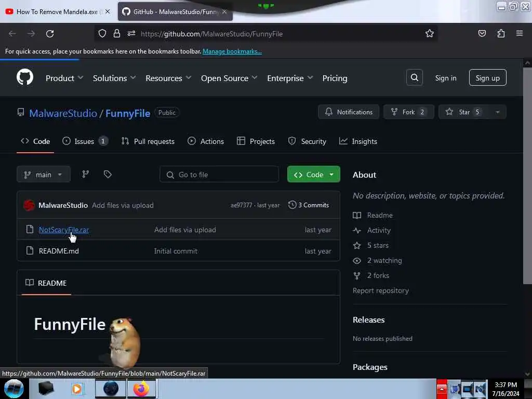The image size is (532, 399).
Task: Open the Activity sidebar link
Action: 379,230
